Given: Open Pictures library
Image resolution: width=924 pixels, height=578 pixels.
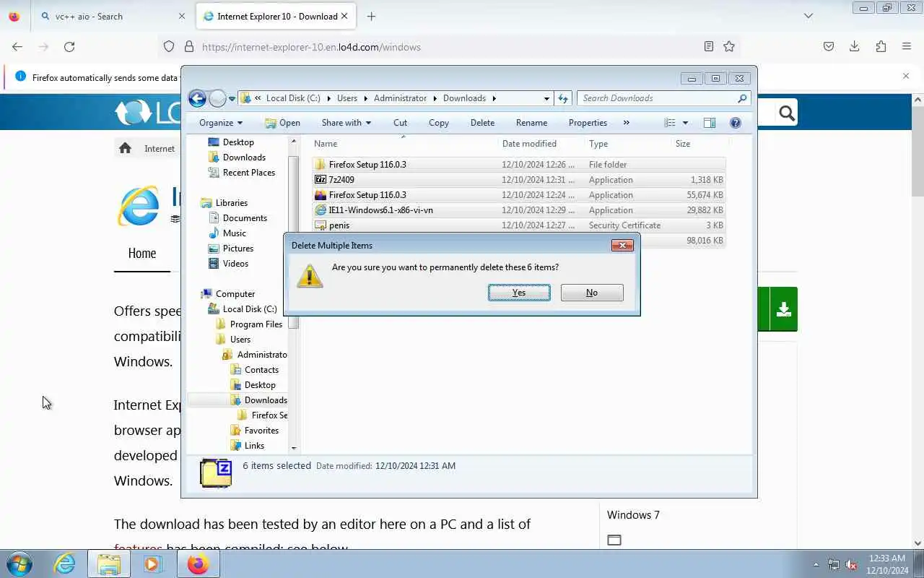Looking at the screenshot, I should tap(237, 249).
